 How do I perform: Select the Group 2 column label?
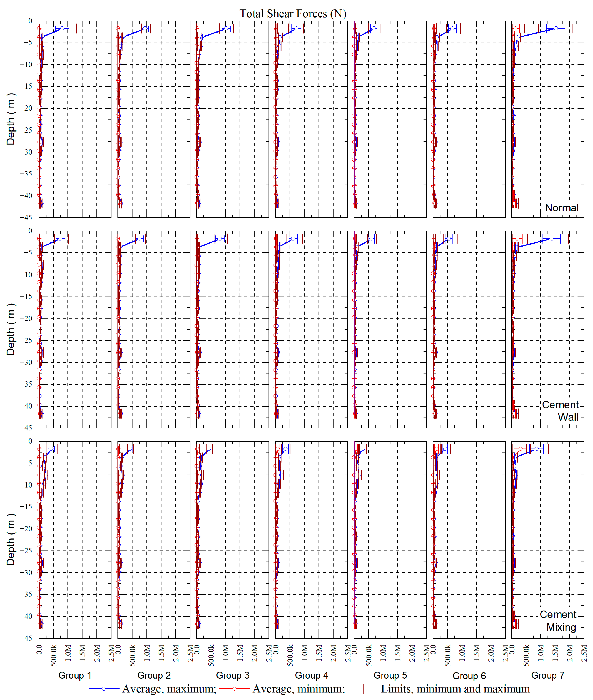click(x=154, y=675)
